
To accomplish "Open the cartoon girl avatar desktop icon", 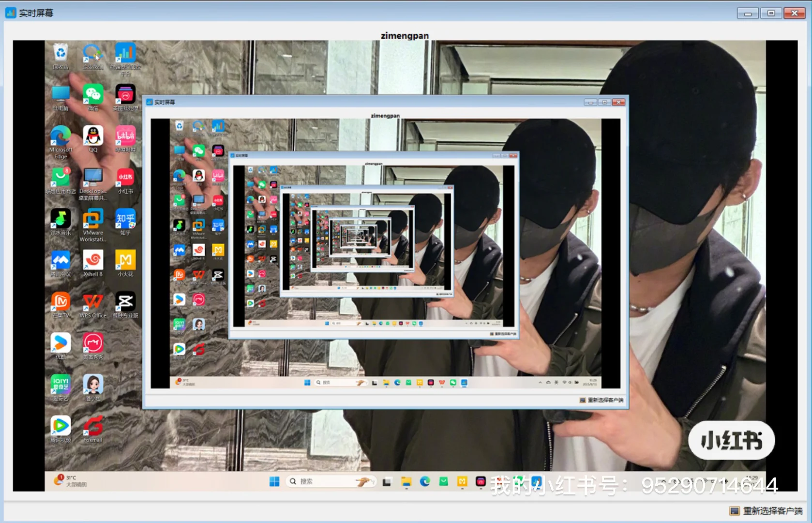I will click(x=93, y=385).
